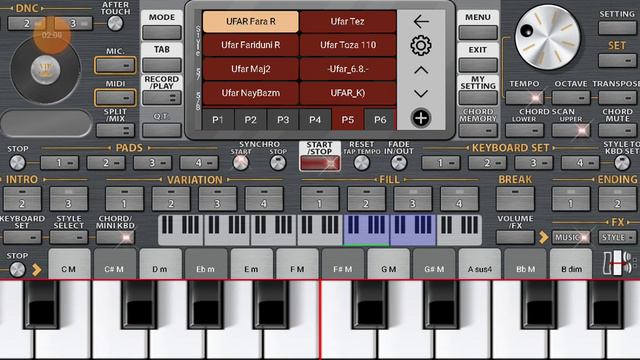The width and height of the screenshot is (640, 360).
Task: Click VOLUME/FX button
Action: tap(515, 237)
